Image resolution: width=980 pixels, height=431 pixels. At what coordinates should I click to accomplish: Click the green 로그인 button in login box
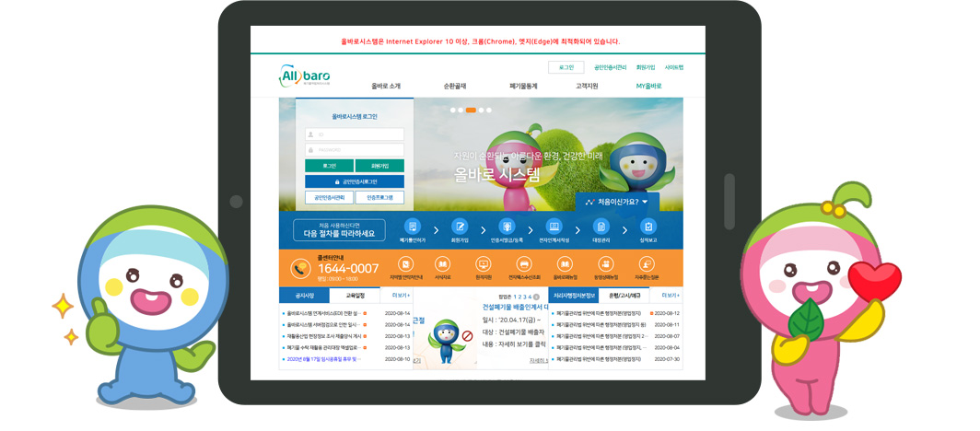pos(330,166)
